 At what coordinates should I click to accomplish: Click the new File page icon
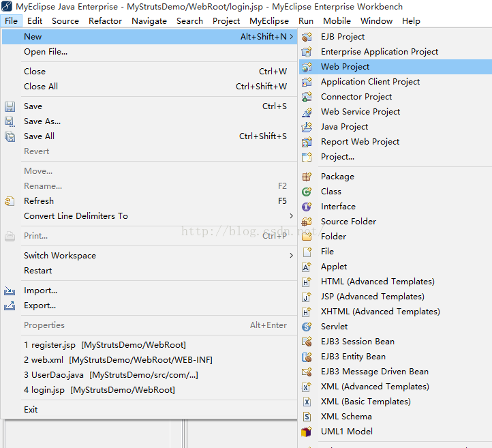point(307,252)
